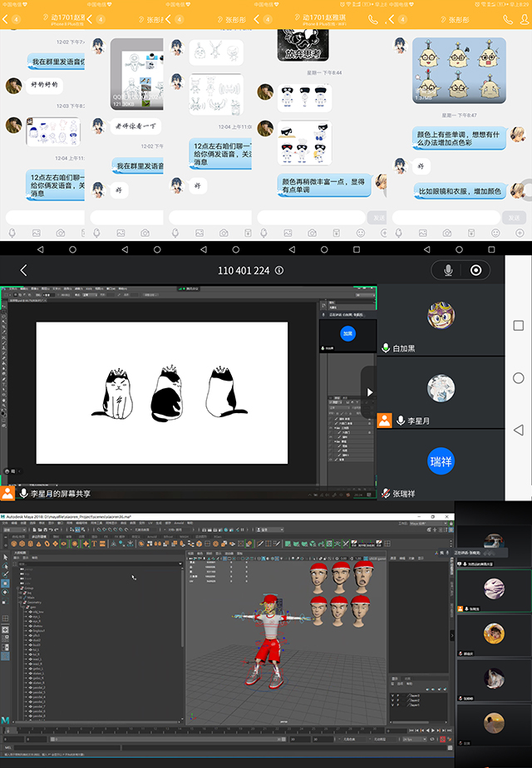Tap the record icon in meeting top bar

(475, 270)
